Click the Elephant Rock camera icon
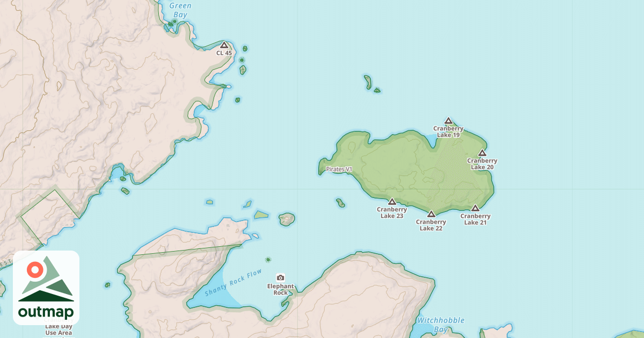The width and height of the screenshot is (644, 338). (280, 277)
